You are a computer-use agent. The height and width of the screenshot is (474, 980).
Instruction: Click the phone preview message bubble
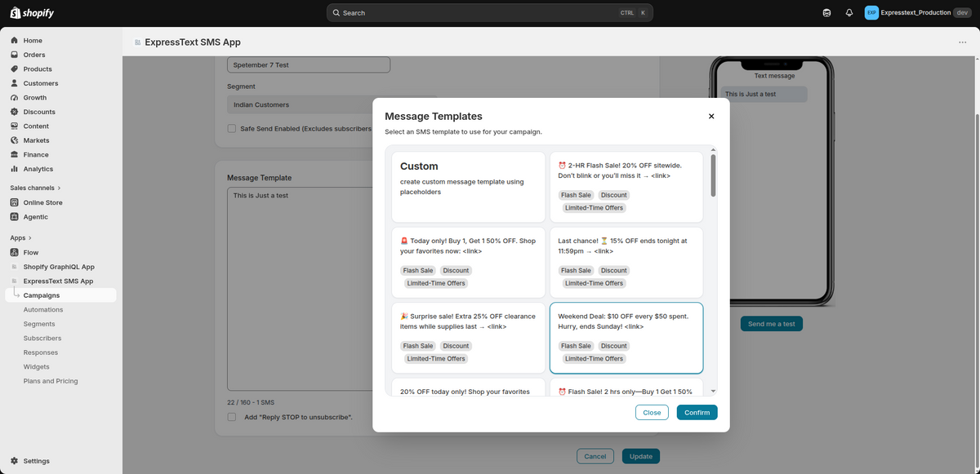pyautogui.click(x=764, y=95)
